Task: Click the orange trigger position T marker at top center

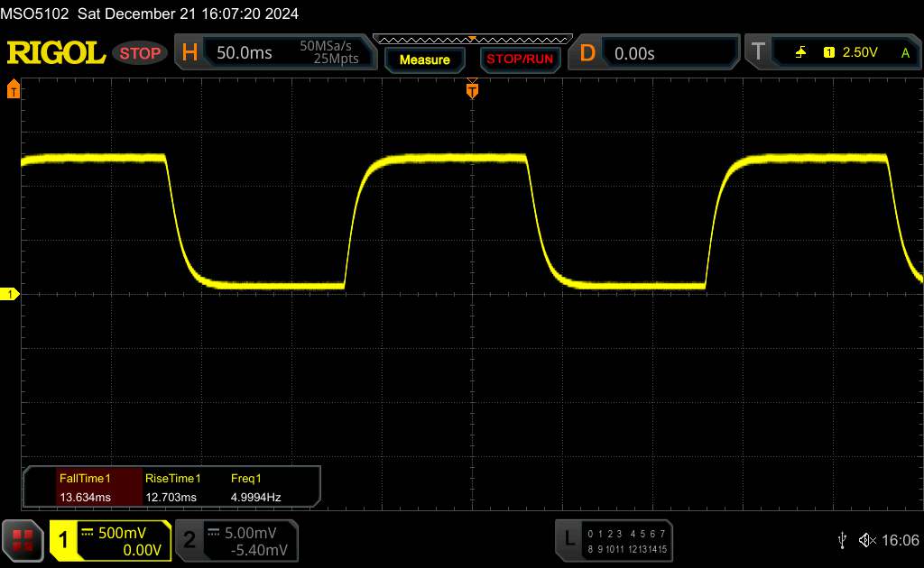Action: click(472, 90)
